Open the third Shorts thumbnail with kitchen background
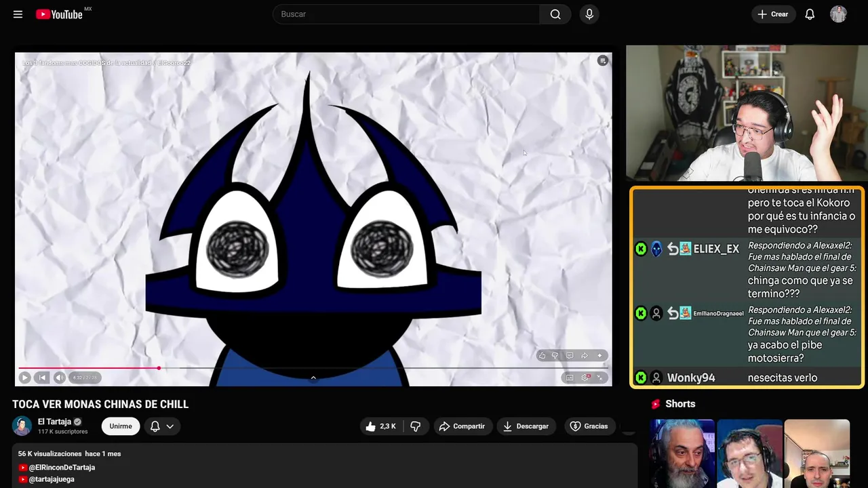The image size is (868, 488). [x=816, y=453]
